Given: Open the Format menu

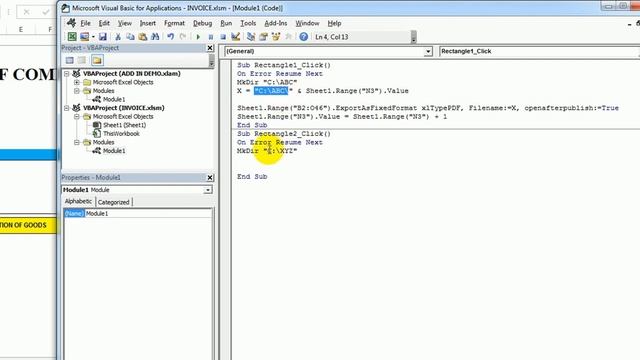Looking at the screenshot, I should pyautogui.click(x=174, y=23).
